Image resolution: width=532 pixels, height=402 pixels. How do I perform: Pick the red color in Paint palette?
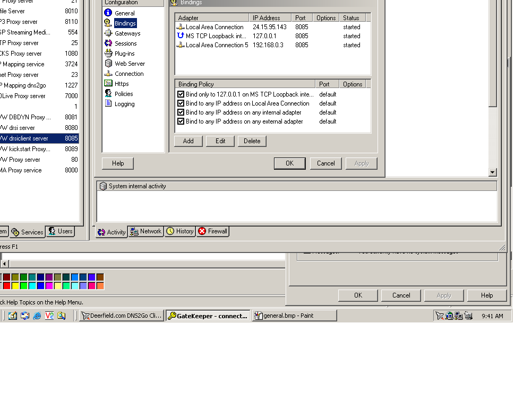7,286
